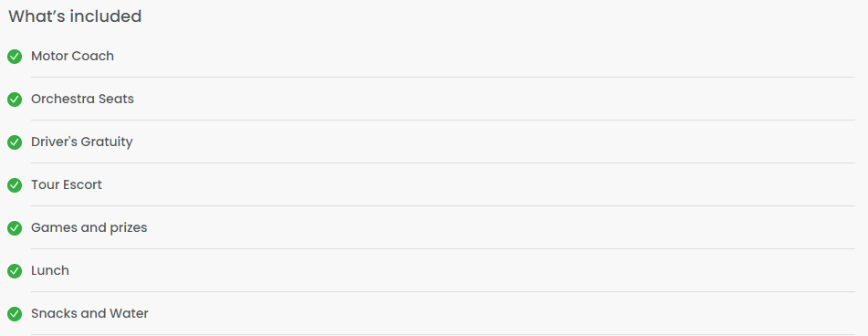Click the green checkmark beside Snacks and Water
Viewport: 868px width, 336px height.
(x=15, y=314)
